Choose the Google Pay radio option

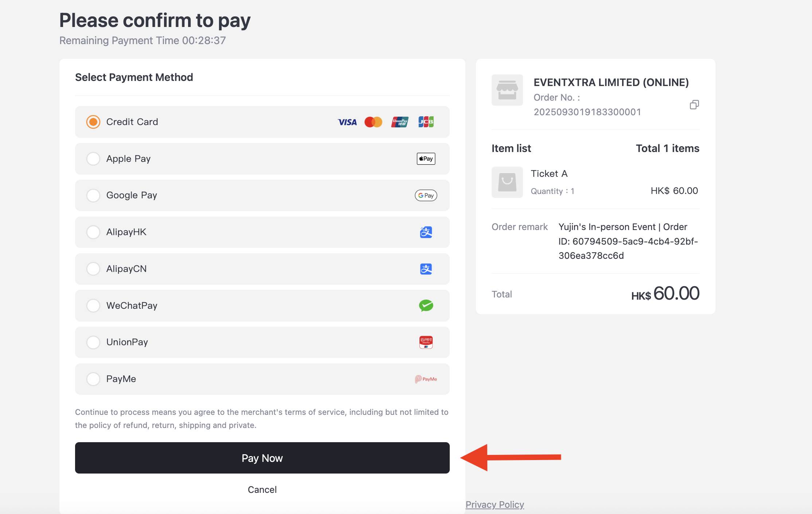coord(93,195)
